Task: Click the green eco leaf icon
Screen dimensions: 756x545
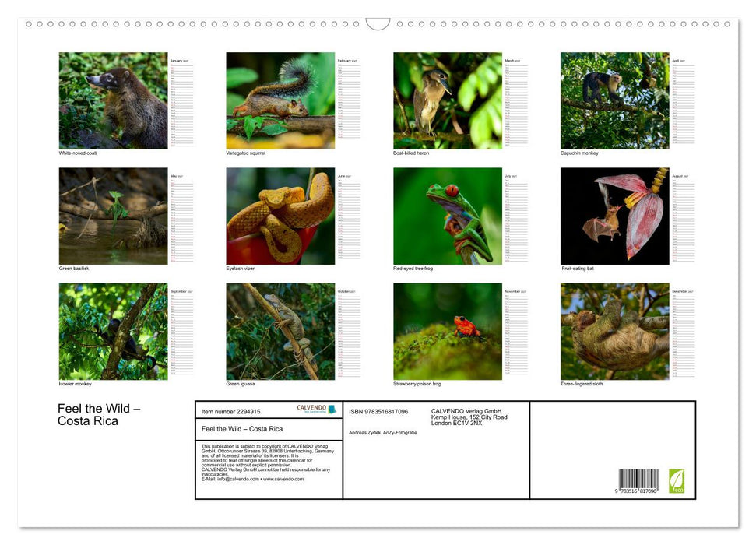Action: coord(677,481)
